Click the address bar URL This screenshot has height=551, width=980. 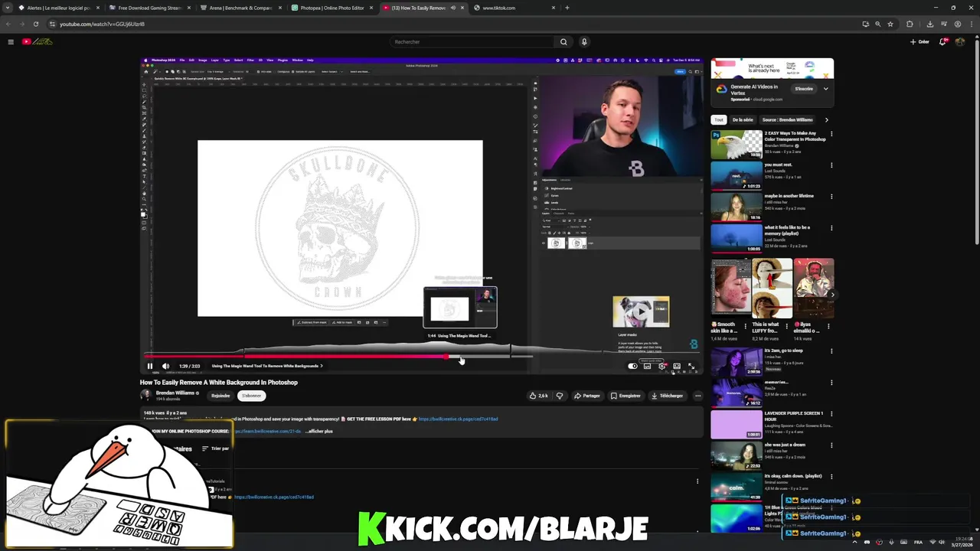pyautogui.click(x=102, y=24)
